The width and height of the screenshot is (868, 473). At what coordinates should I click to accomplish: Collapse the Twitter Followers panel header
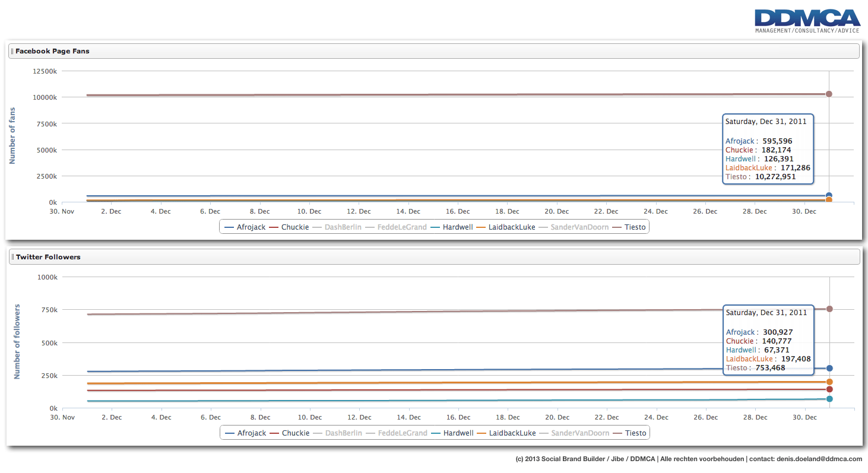click(433, 257)
